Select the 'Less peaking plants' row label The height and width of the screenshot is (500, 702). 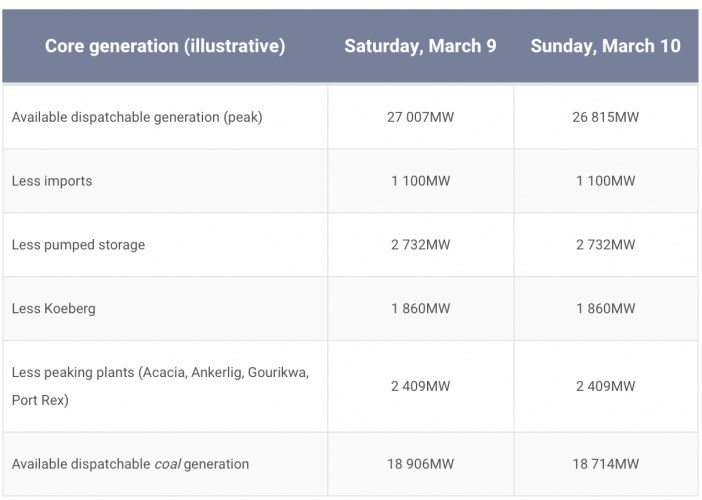click(x=160, y=383)
